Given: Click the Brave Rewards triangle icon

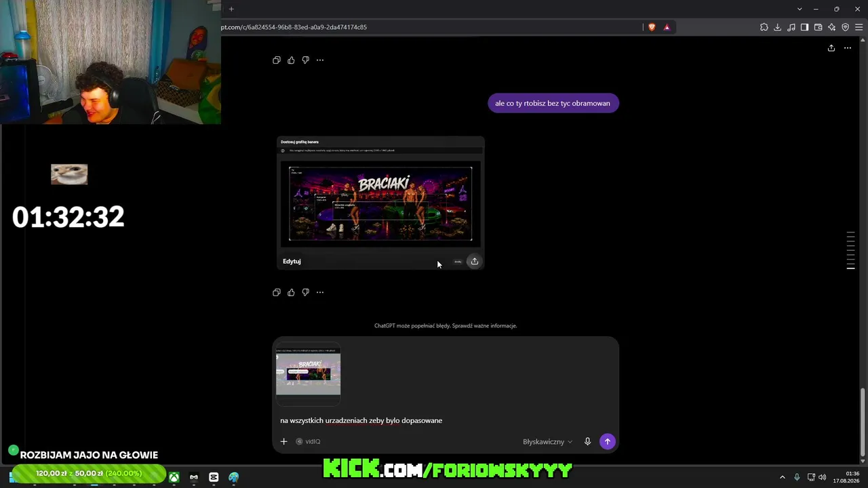Looking at the screenshot, I should point(667,27).
